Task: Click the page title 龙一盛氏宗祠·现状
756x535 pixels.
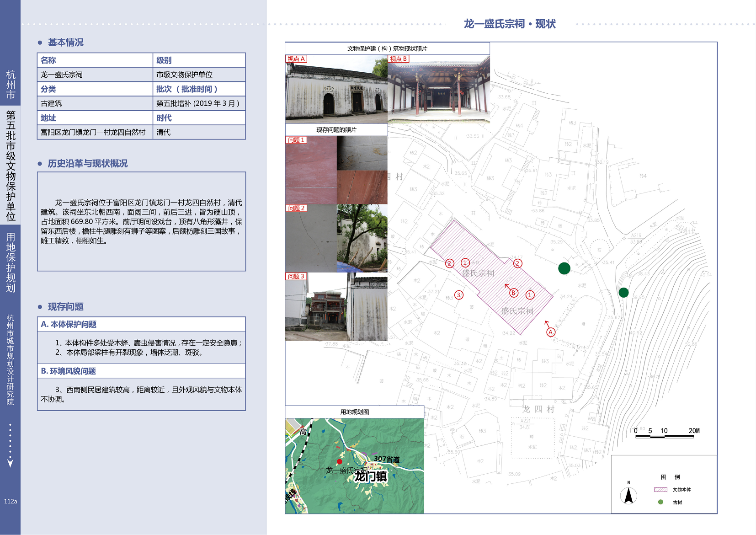Action: 510,24
